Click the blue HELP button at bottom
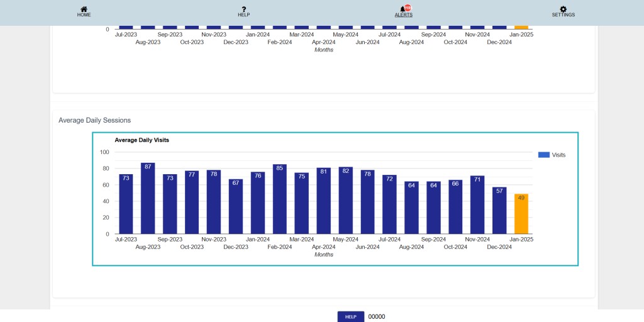Image resolution: width=644 pixels, height=322 pixels. point(351,317)
